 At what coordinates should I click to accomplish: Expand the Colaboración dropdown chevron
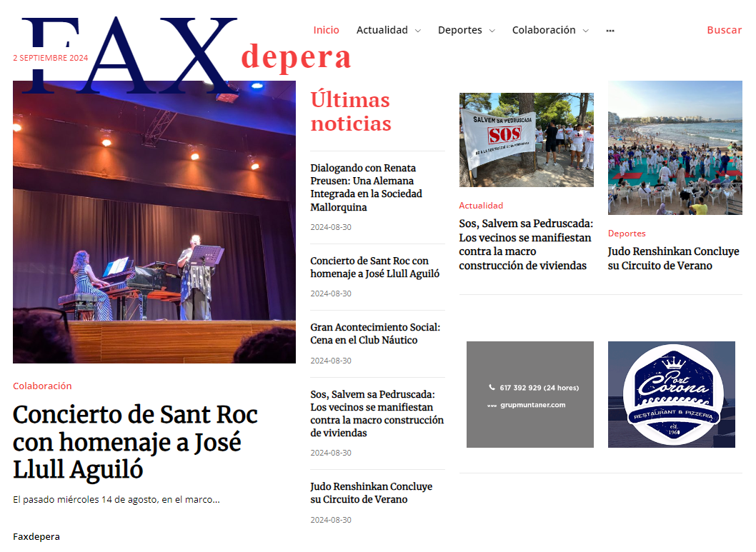point(586,31)
